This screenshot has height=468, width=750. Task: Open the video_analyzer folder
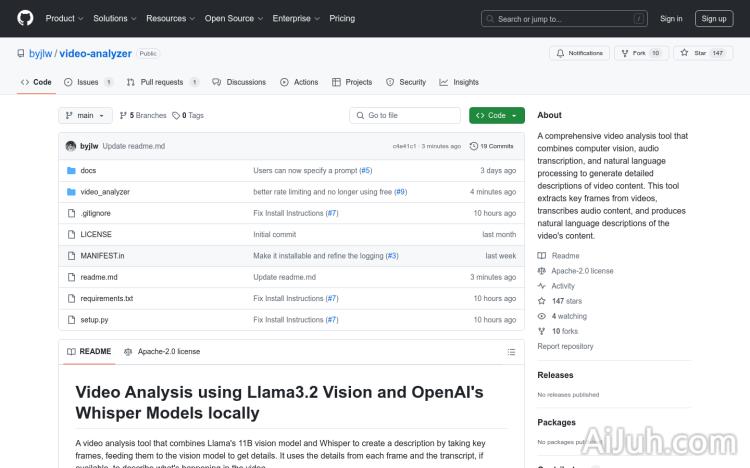click(x=105, y=192)
